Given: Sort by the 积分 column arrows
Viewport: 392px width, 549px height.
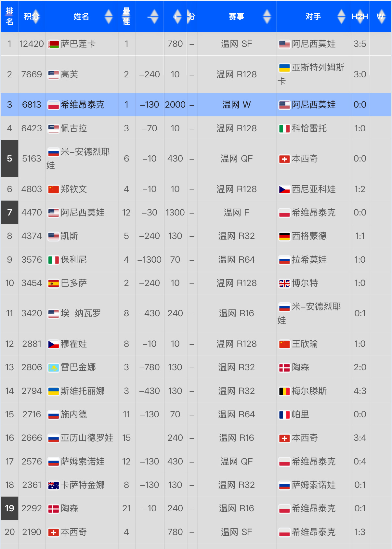Looking at the screenshot, I should point(36,16).
